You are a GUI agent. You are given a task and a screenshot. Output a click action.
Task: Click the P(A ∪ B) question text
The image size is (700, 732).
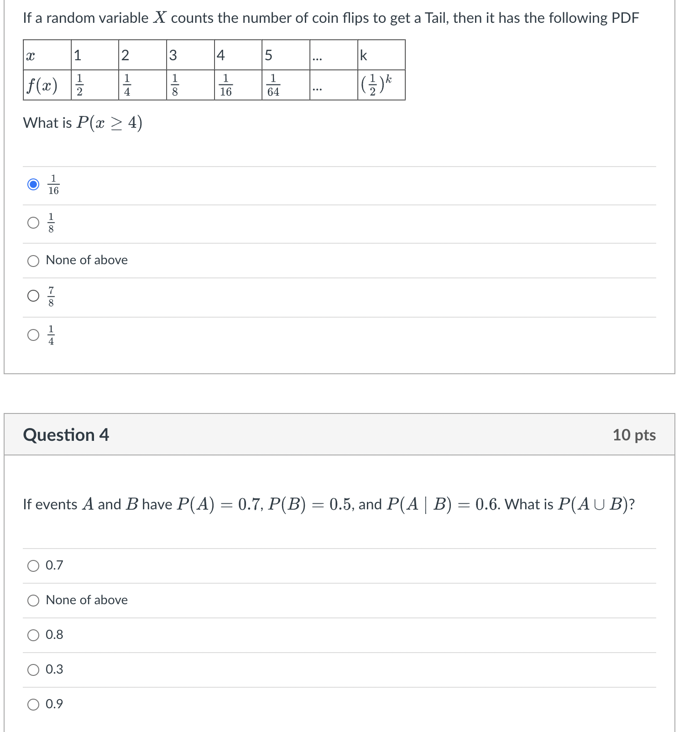(329, 503)
